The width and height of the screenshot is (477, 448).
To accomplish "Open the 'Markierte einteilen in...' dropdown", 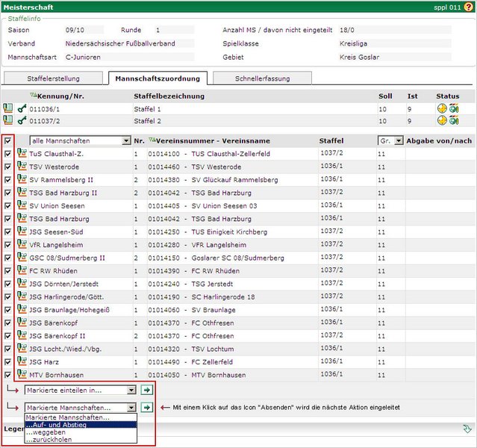I will click(x=80, y=390).
